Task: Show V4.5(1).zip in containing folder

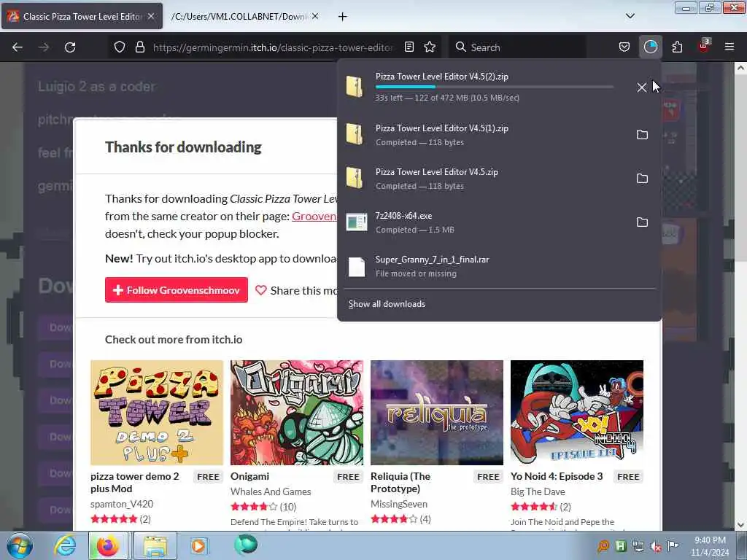Action: click(x=642, y=135)
